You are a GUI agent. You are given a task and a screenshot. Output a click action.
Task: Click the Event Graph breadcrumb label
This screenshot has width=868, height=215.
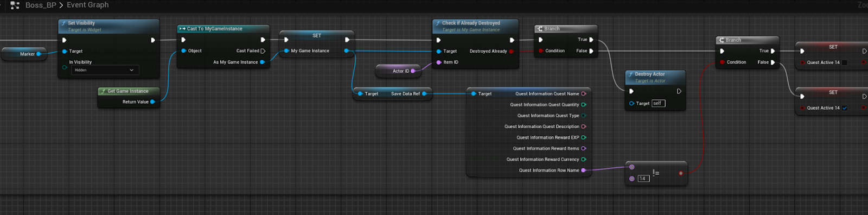(87, 5)
